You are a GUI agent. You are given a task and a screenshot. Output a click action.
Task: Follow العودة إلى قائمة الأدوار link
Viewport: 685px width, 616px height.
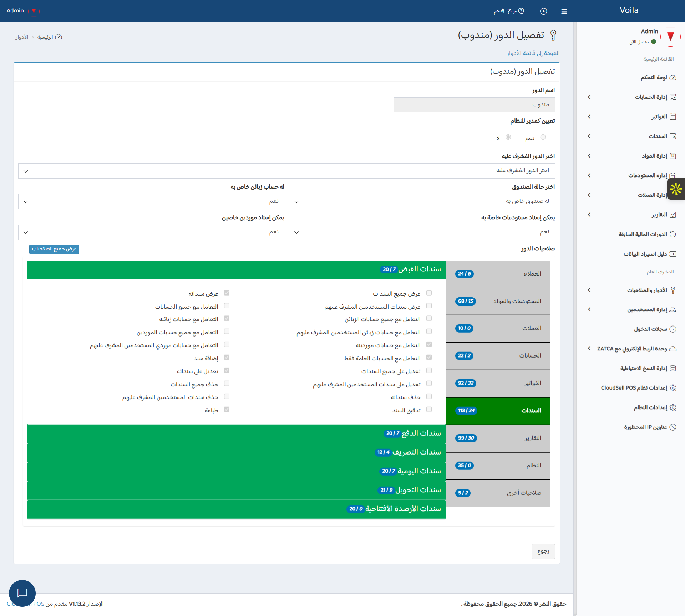pyautogui.click(x=533, y=53)
